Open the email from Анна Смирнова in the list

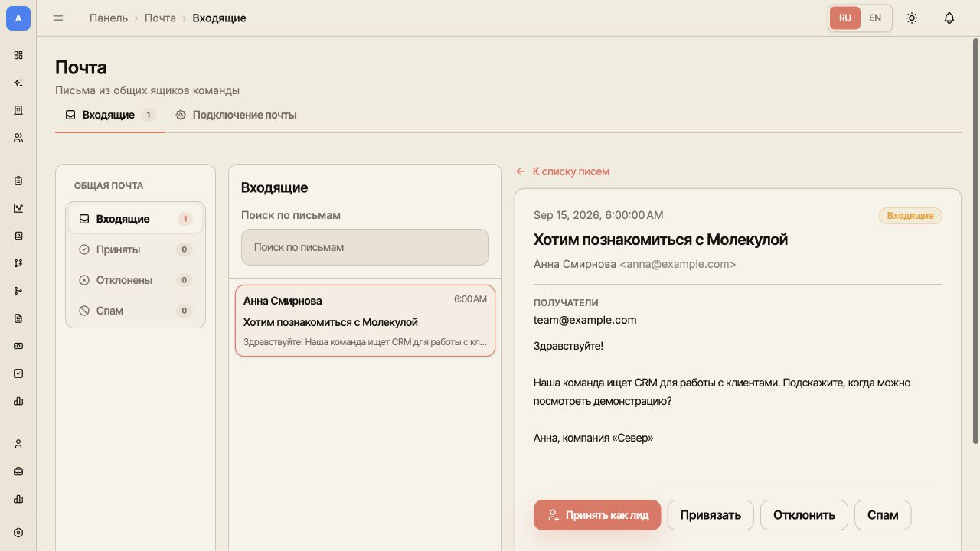click(365, 321)
